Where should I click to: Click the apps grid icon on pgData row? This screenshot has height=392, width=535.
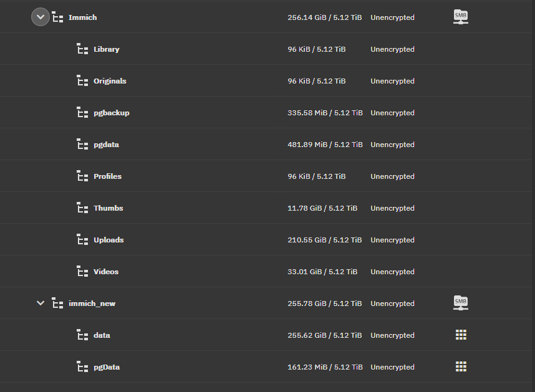click(x=461, y=367)
